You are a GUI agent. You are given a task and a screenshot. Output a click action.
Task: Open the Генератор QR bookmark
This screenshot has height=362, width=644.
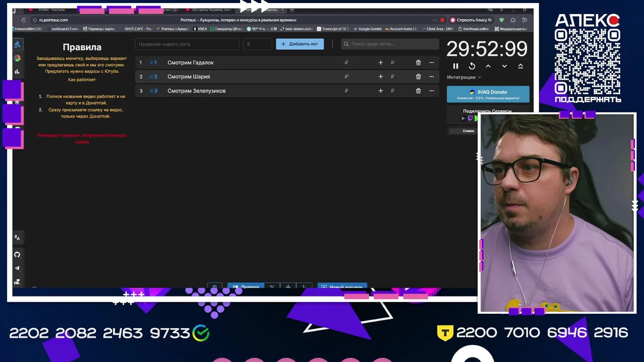point(226,29)
